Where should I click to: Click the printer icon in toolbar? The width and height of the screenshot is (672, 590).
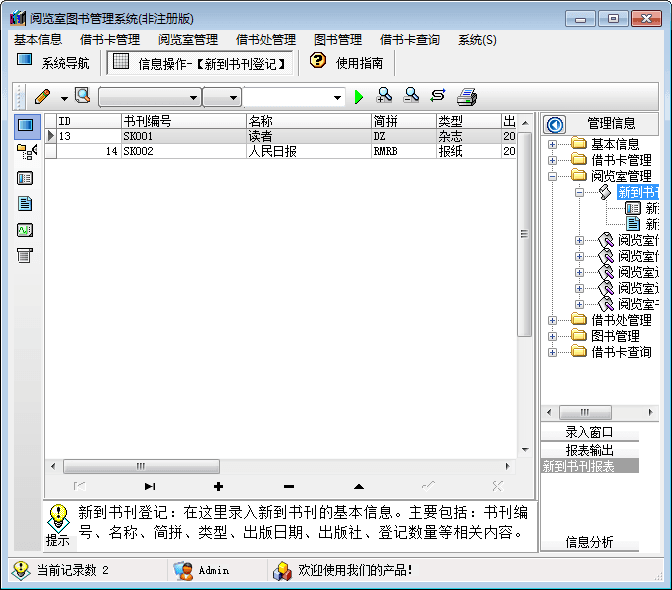tap(467, 96)
